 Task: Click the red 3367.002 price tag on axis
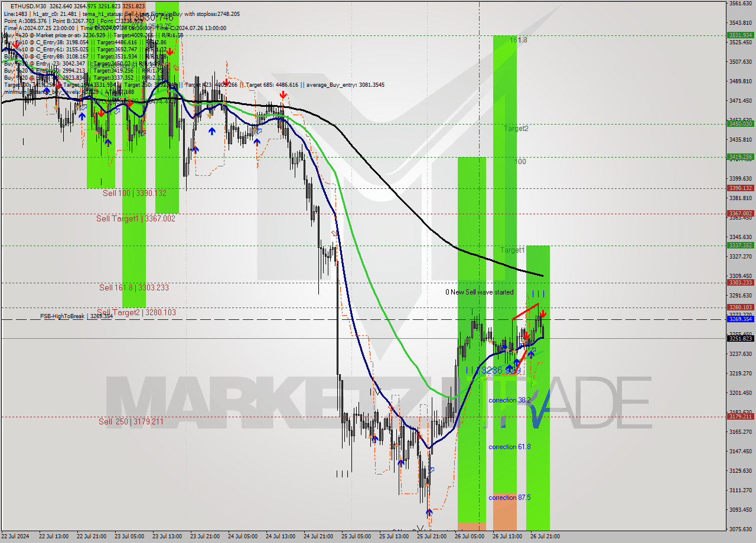[x=740, y=213]
